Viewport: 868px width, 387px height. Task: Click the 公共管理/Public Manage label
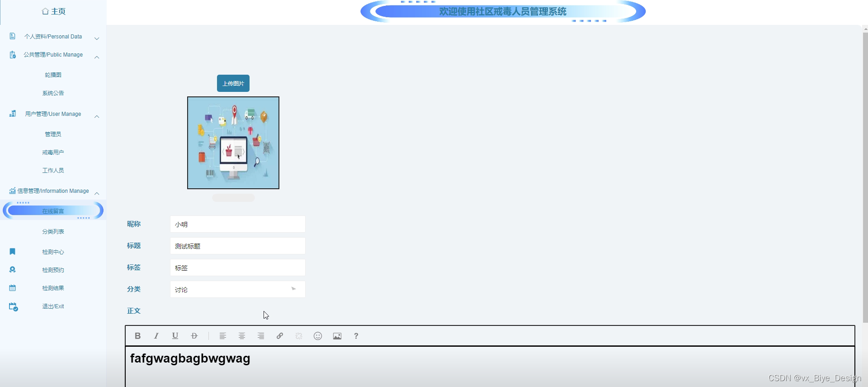[x=53, y=55]
